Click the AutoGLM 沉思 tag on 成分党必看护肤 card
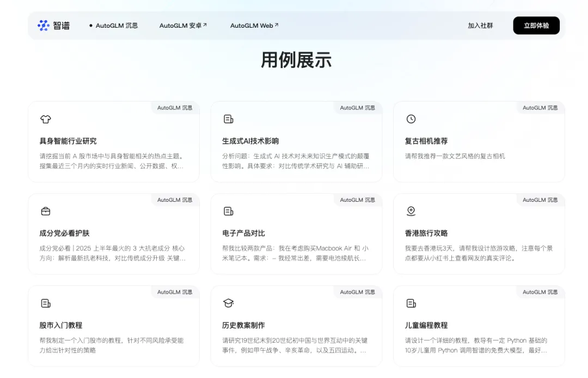The image size is (588, 378). point(175,200)
